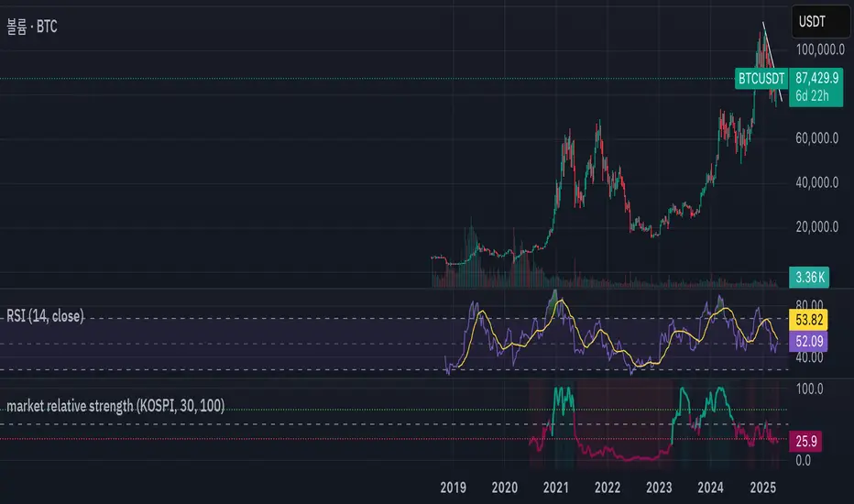Click the yellow 53.82 RSI average value
The image size is (854, 504).
808,320
